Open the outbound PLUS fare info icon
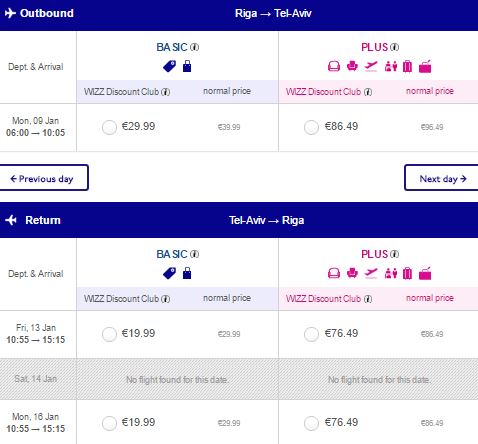Image resolution: width=478 pixels, height=444 pixels. click(395, 47)
